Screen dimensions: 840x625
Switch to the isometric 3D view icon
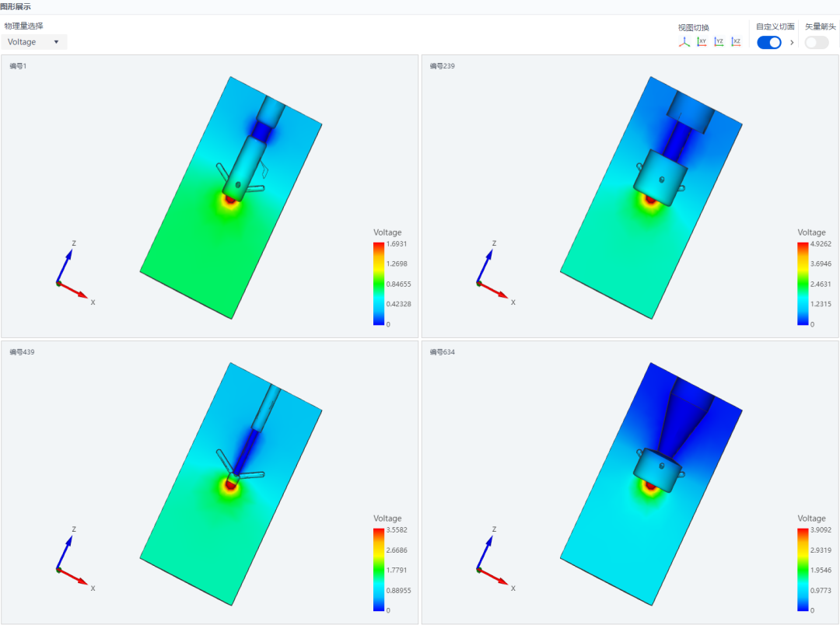[684, 42]
